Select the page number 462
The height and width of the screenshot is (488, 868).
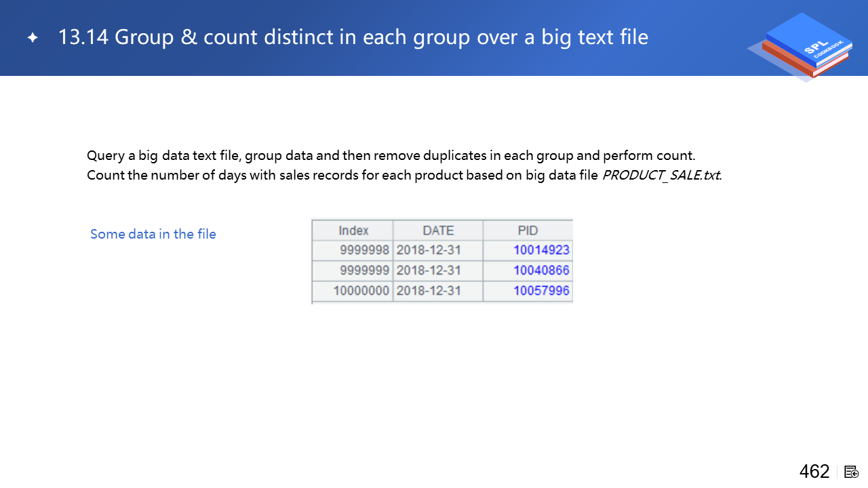click(814, 472)
